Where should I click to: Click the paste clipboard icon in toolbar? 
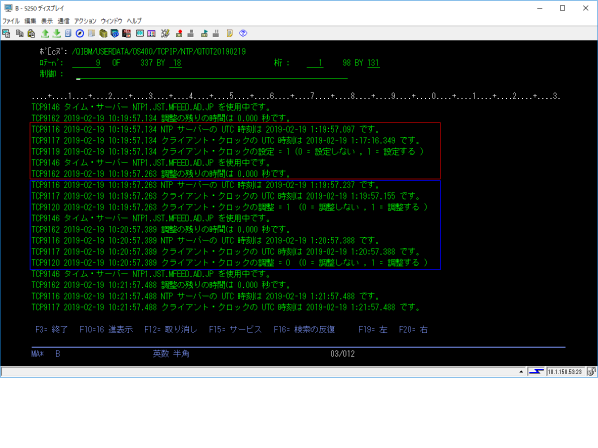[31, 34]
